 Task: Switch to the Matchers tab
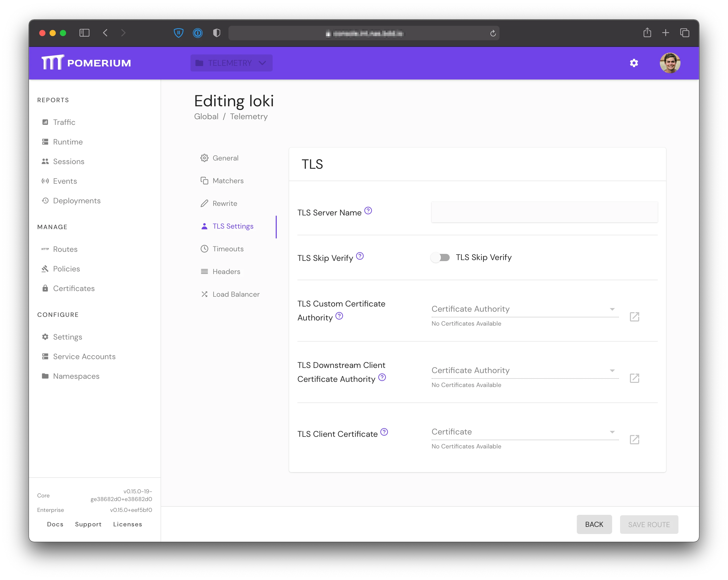point(228,181)
